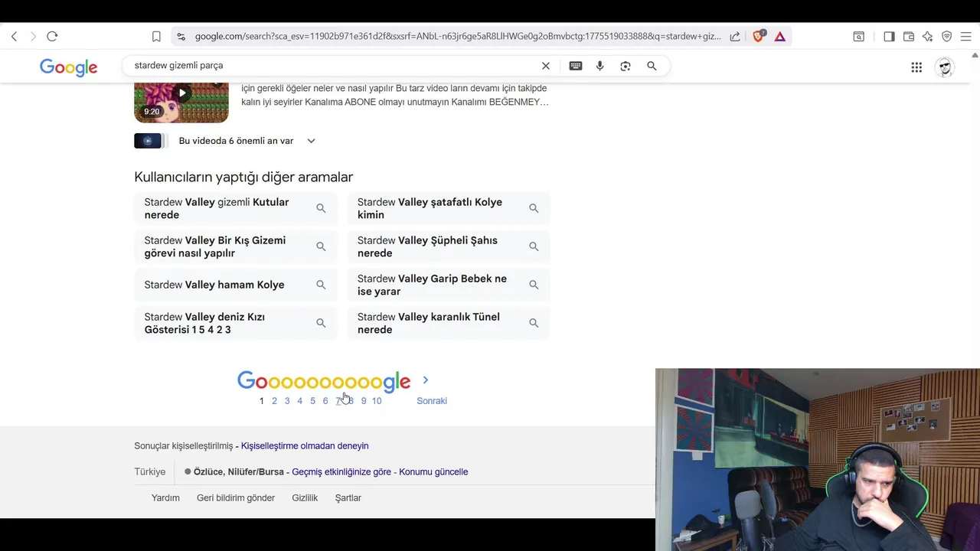980x551 pixels.
Task: Open the Google apps grid icon
Action: (x=916, y=67)
